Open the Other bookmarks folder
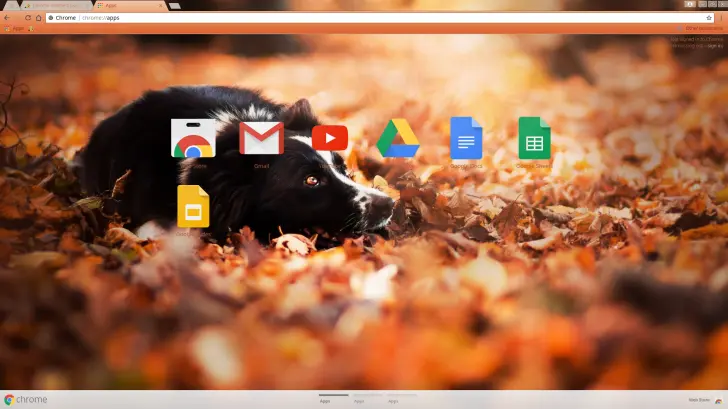728x409 pixels. click(701, 29)
